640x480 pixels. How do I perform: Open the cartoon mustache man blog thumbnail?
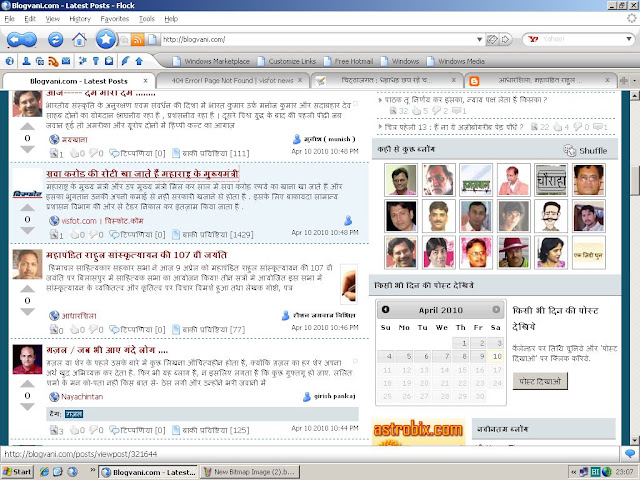pos(551,216)
